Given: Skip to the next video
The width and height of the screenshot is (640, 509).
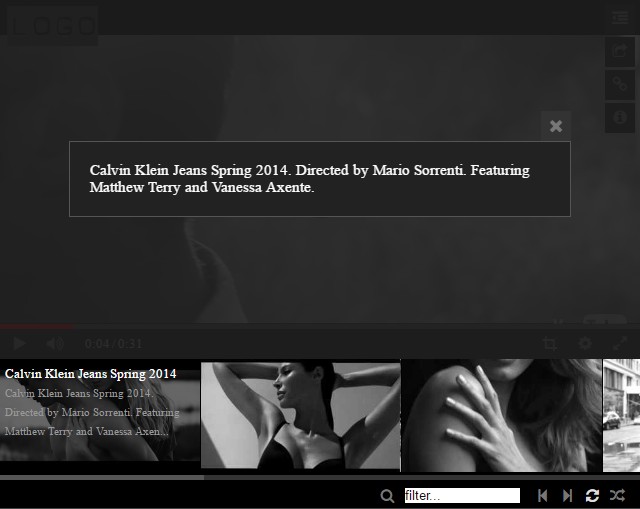Looking at the screenshot, I should point(567,496).
